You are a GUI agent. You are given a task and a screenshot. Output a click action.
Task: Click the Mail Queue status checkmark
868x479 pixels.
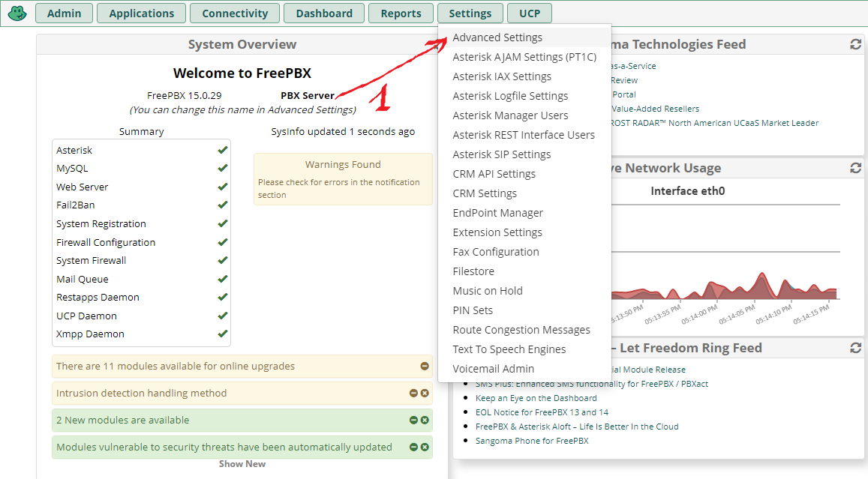(x=223, y=280)
